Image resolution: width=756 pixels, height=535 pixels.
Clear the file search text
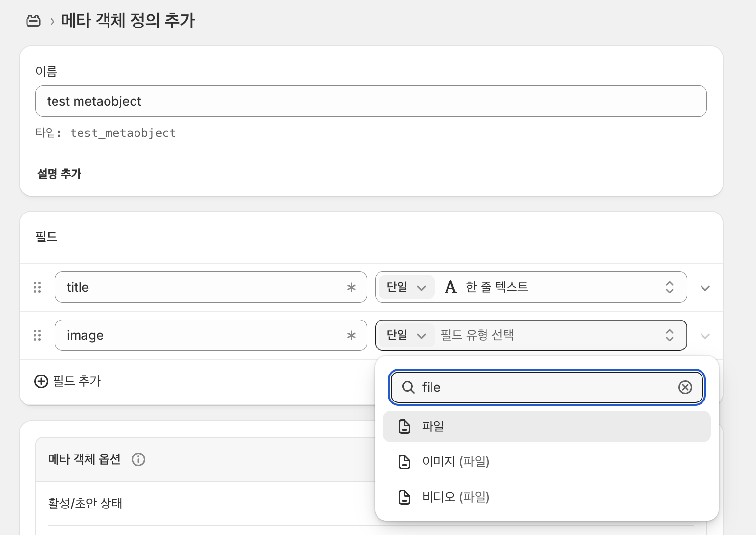[685, 387]
